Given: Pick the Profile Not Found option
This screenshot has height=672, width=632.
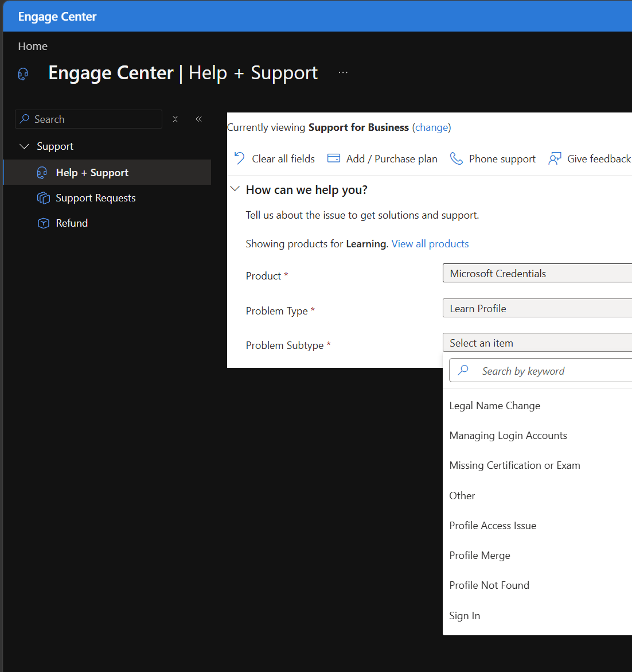Looking at the screenshot, I should click(537, 585).
